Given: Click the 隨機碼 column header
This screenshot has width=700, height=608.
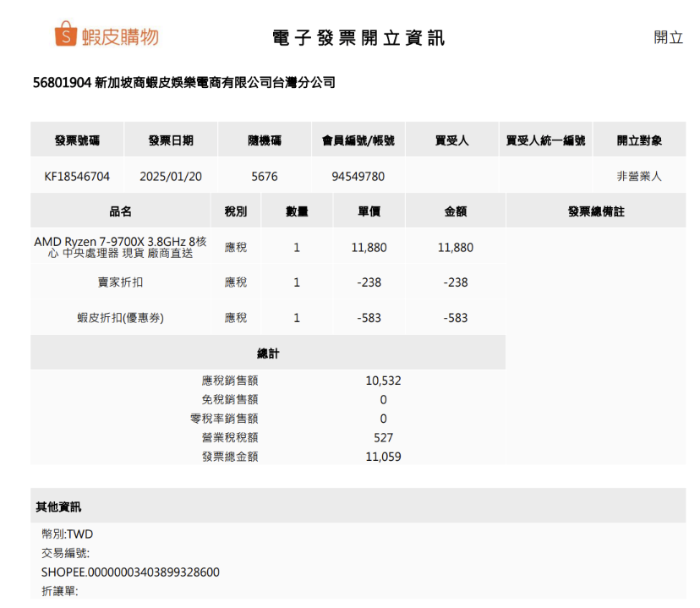Looking at the screenshot, I should click(x=265, y=140).
